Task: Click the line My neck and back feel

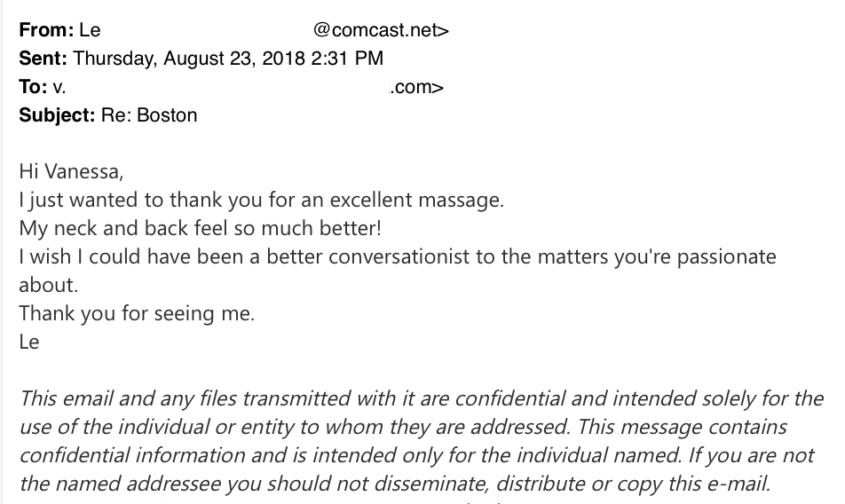Action: click(x=200, y=228)
